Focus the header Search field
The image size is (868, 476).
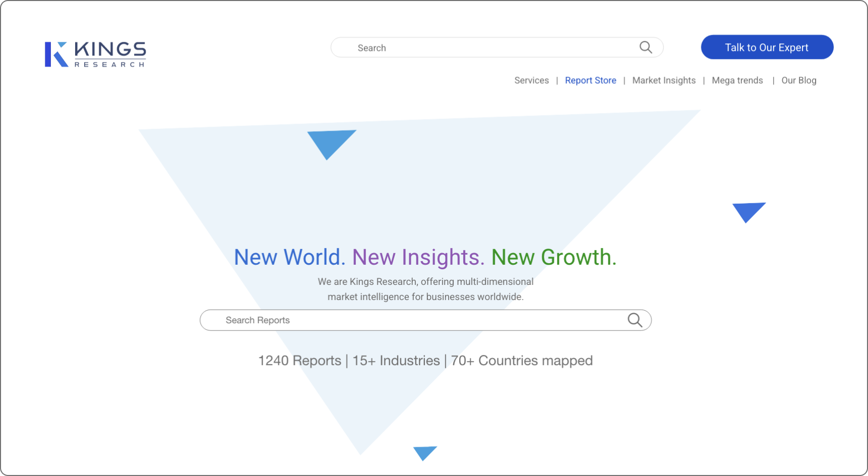tap(497, 47)
